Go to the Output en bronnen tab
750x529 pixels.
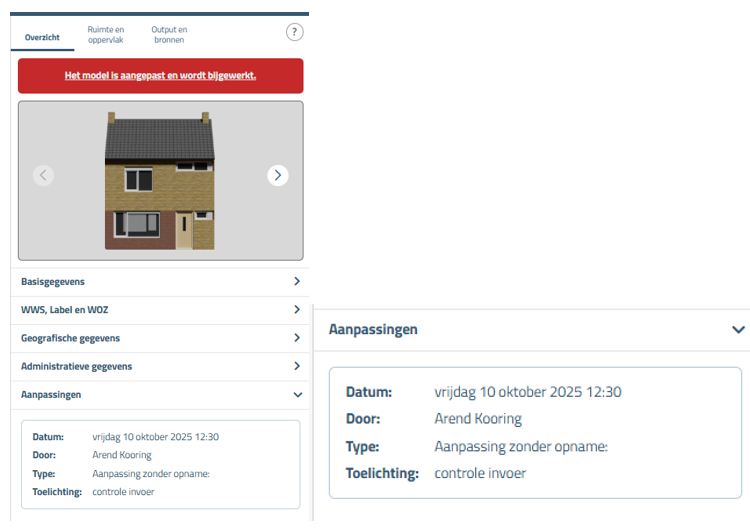click(169, 35)
